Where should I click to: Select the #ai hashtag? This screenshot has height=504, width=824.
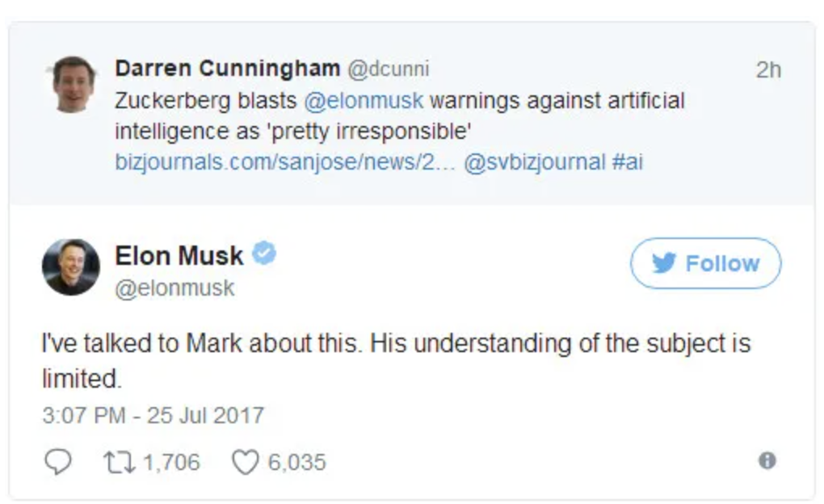[x=628, y=162]
